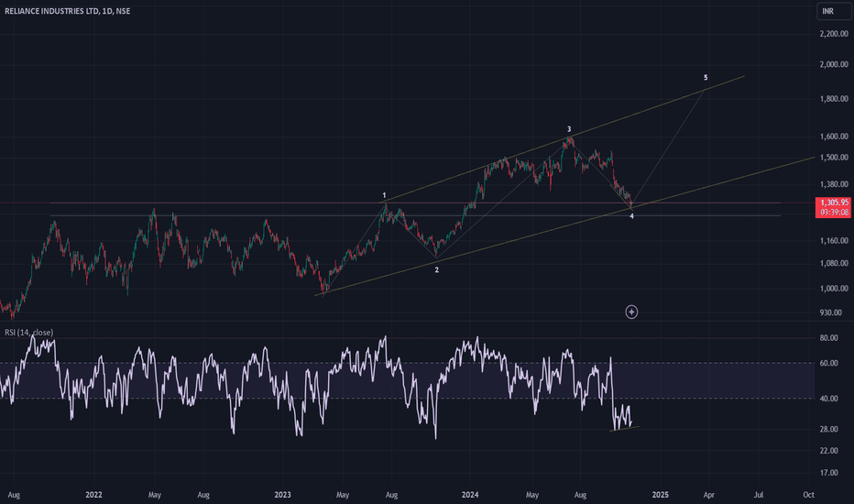Screen dimensions: 854x504
Task: Click the 2025 label on time axis
Action: click(x=660, y=495)
